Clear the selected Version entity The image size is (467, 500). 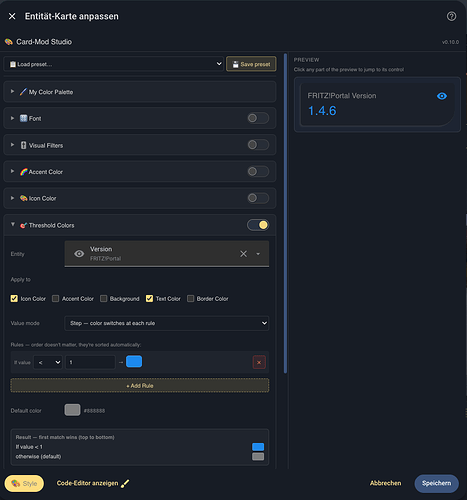(x=244, y=254)
